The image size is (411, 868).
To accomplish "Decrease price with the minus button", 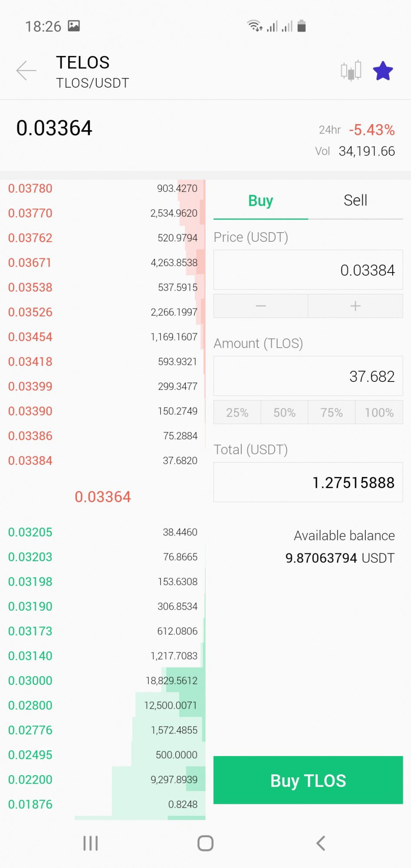I will coord(261,306).
